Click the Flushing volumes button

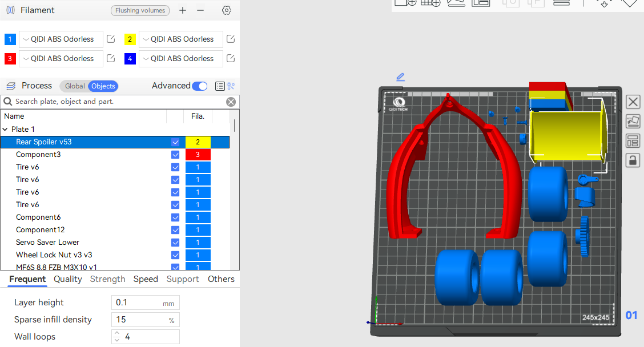pyautogui.click(x=140, y=10)
